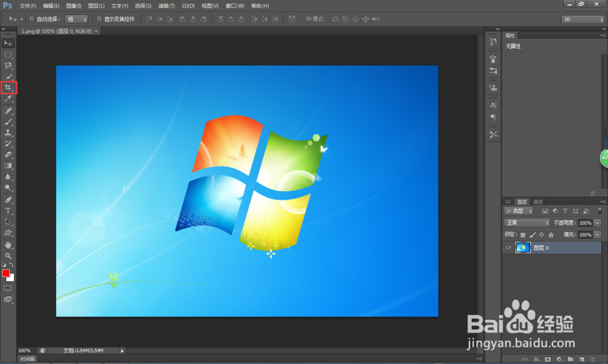This screenshot has width=608, height=364.
Task: Enable 自动选择 checkbox
Action: click(32, 19)
